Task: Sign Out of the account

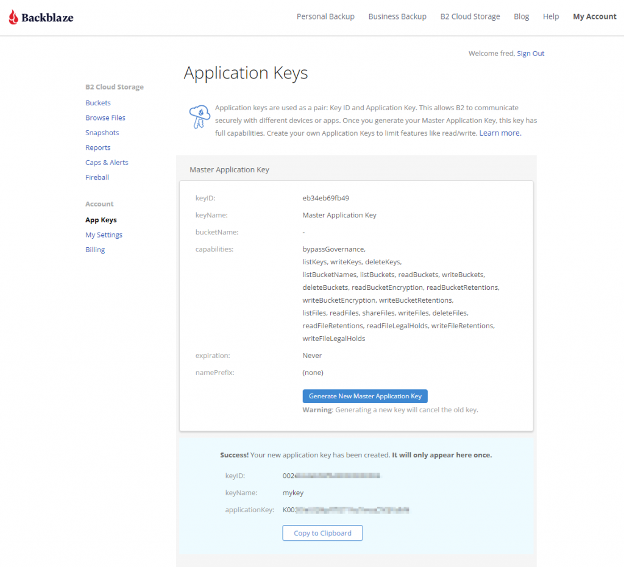Action: click(x=530, y=53)
